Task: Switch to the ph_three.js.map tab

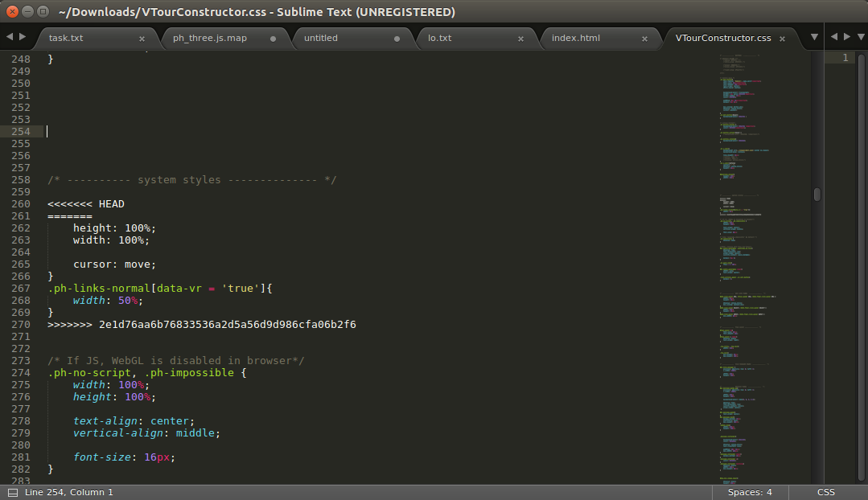Action: pos(210,38)
